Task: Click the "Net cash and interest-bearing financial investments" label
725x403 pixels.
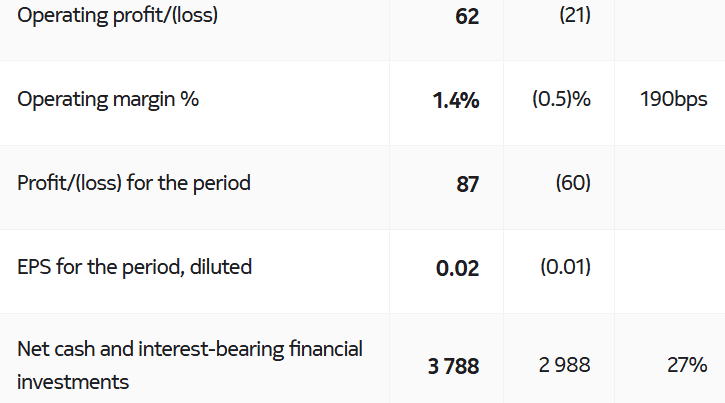Action: (190, 365)
